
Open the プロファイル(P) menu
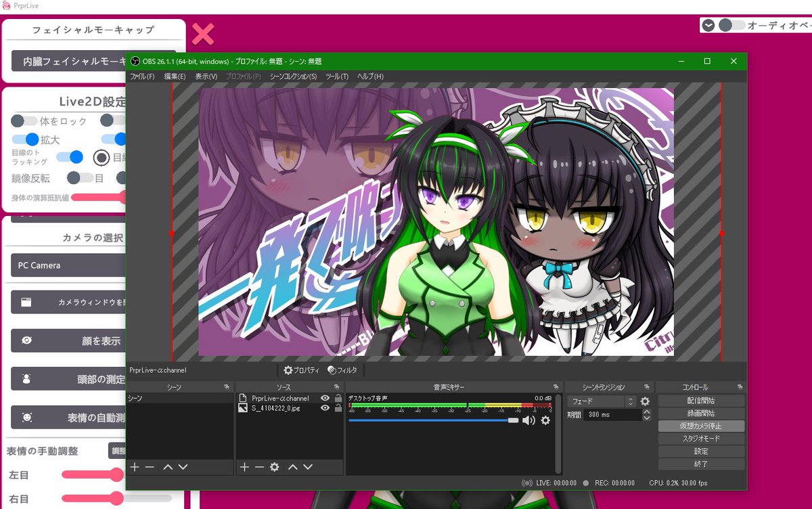click(x=243, y=76)
